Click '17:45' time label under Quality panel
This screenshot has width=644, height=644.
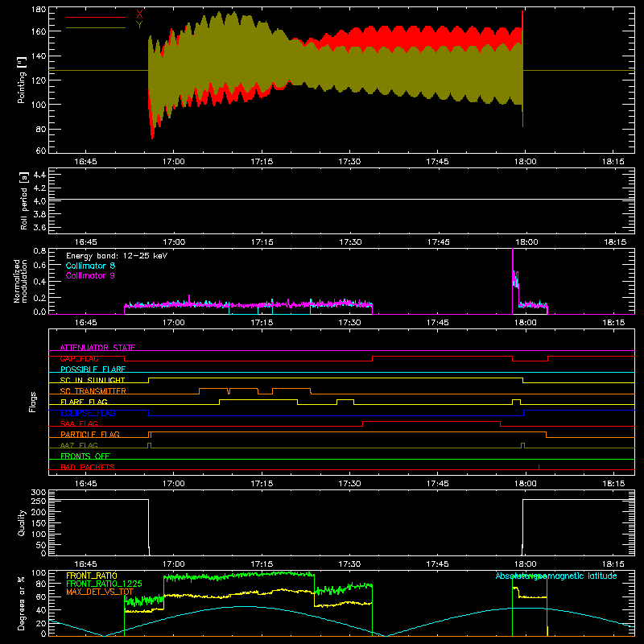point(437,564)
